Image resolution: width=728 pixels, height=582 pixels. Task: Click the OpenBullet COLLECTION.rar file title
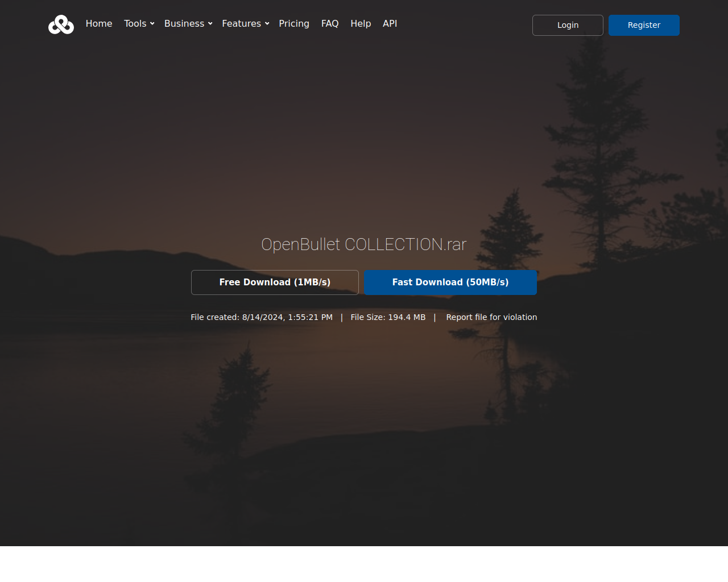coord(364,244)
